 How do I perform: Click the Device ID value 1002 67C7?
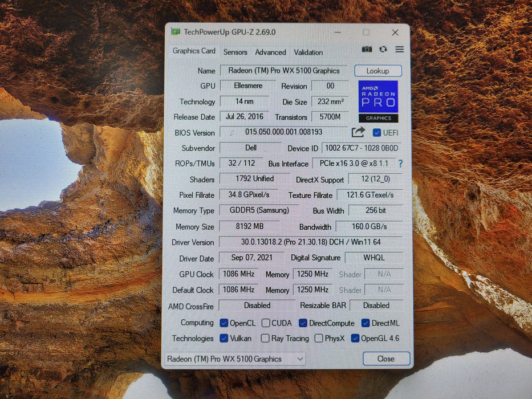(x=362, y=148)
